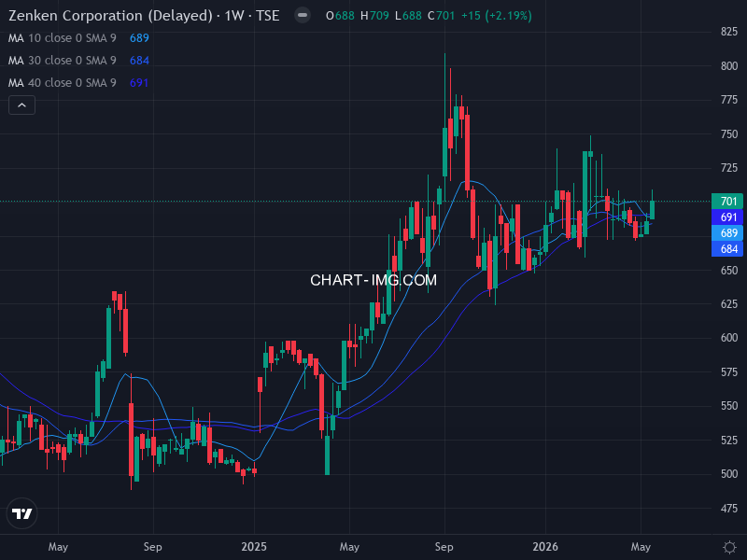Click the 500 price scale label

pos(729,474)
